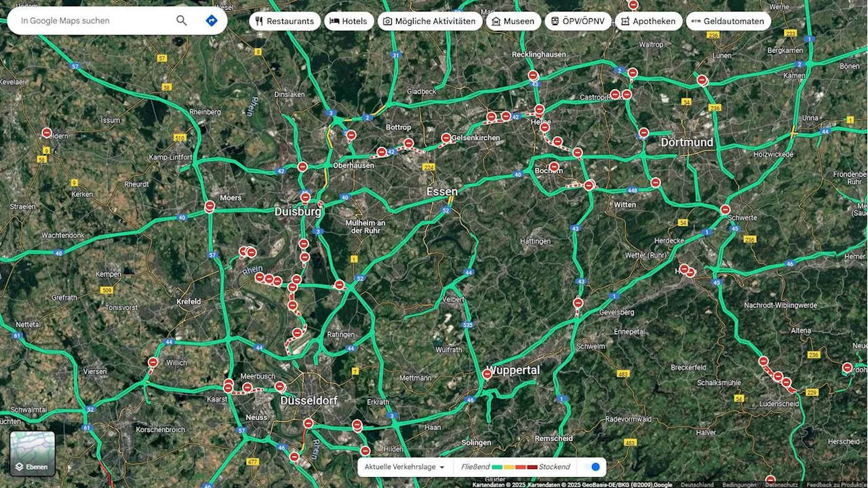Click closure icon northeast of Witten
The width and height of the screenshot is (868, 488).
pyautogui.click(x=655, y=183)
